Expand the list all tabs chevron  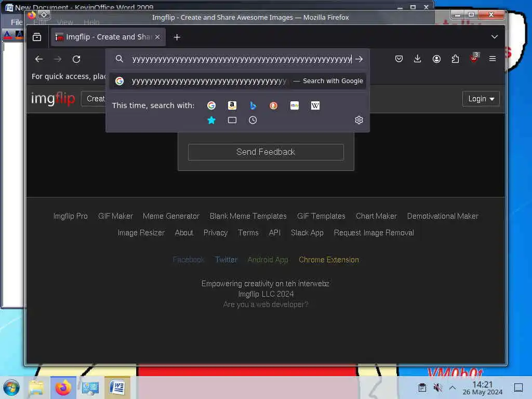click(495, 37)
